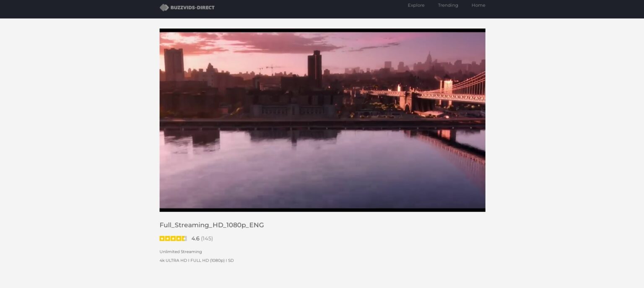Open the Explore page
The width and height of the screenshot is (644, 288).
click(x=416, y=5)
